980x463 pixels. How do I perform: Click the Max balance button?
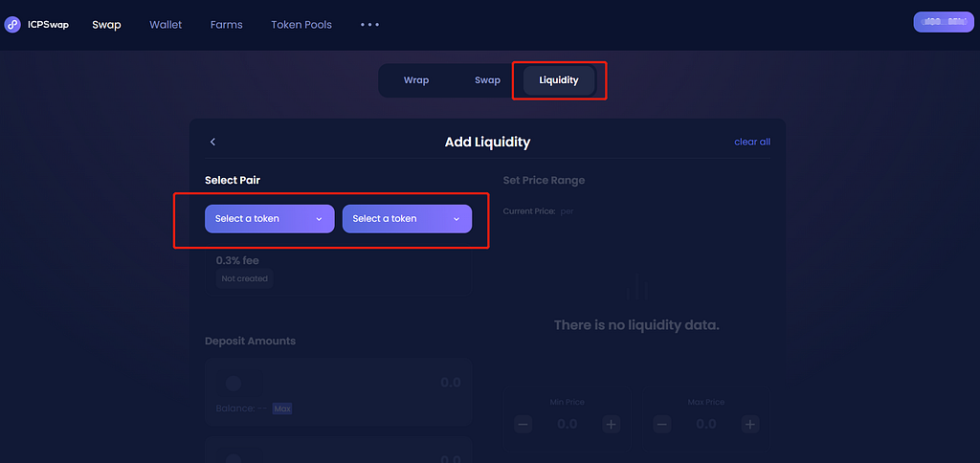(282, 408)
